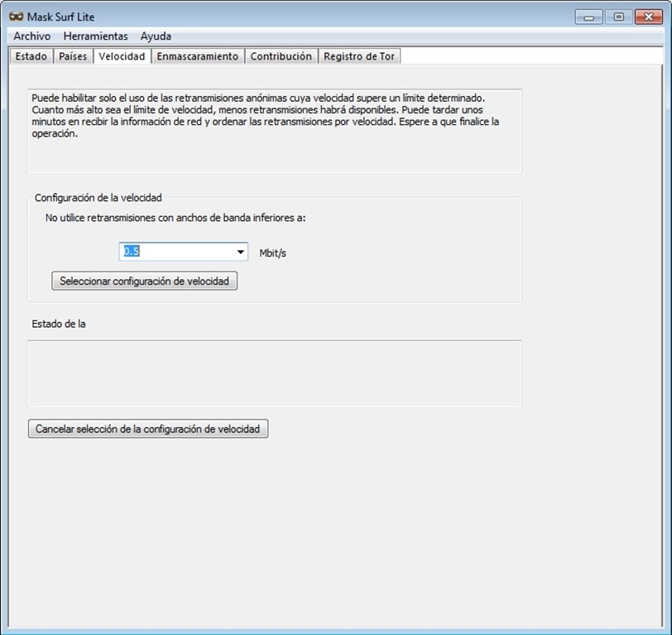The height and width of the screenshot is (635, 672).
Task: Close the Mask Surf Lite window
Action: click(x=649, y=17)
